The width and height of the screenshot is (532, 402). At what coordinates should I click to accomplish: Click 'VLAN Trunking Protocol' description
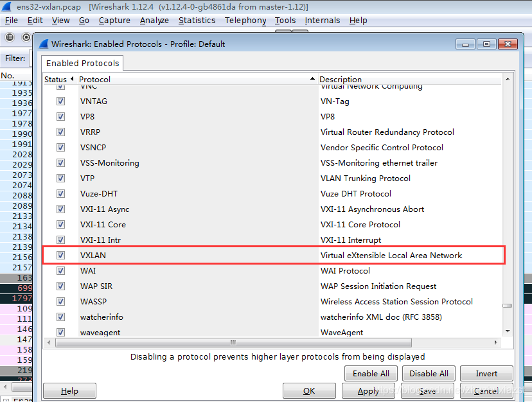(366, 178)
